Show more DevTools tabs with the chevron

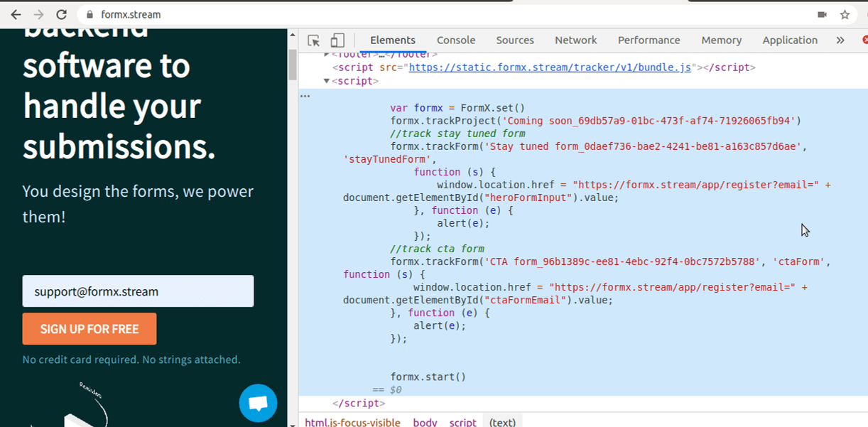point(840,40)
